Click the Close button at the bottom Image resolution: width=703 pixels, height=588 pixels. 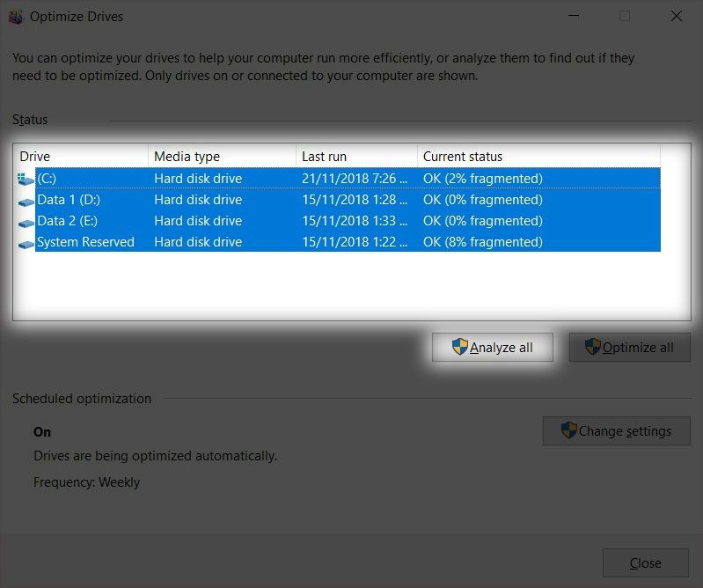pos(645,562)
